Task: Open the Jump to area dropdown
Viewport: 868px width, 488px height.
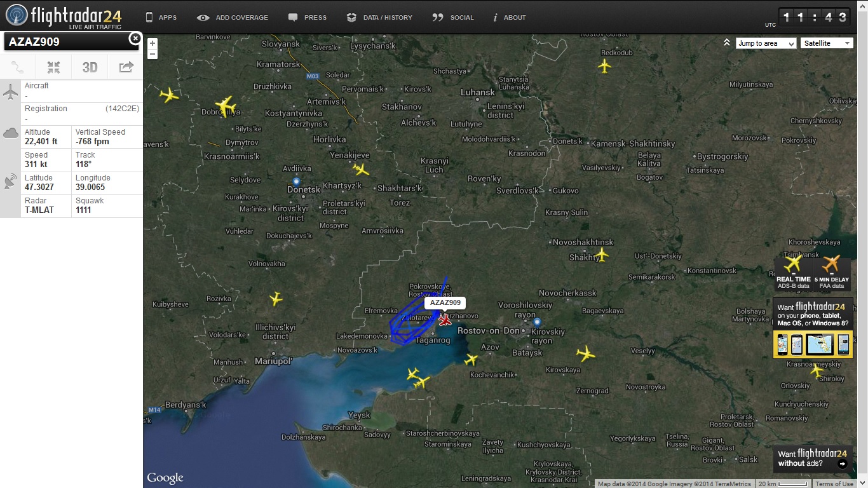Action: point(766,43)
